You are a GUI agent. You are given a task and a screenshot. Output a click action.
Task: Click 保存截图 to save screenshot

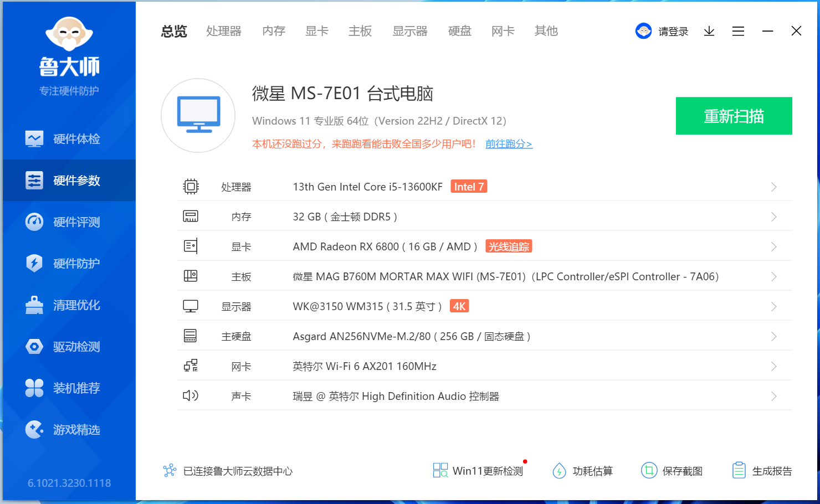(672, 471)
